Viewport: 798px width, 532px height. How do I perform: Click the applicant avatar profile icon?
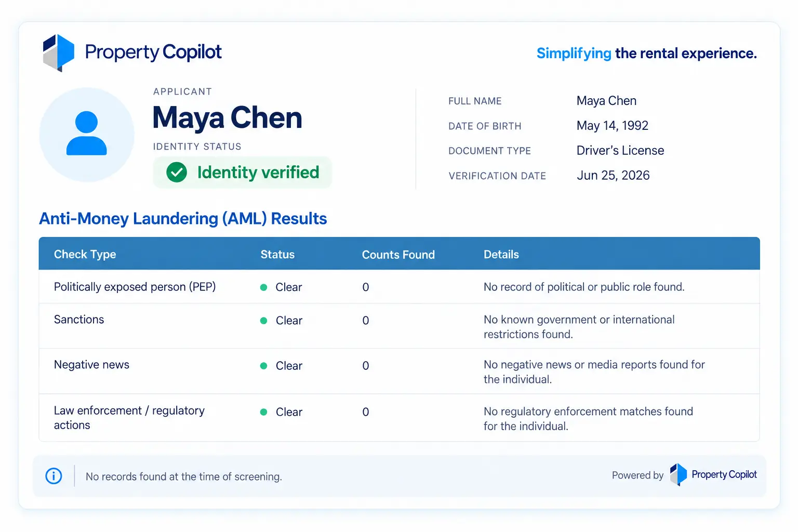click(x=87, y=135)
